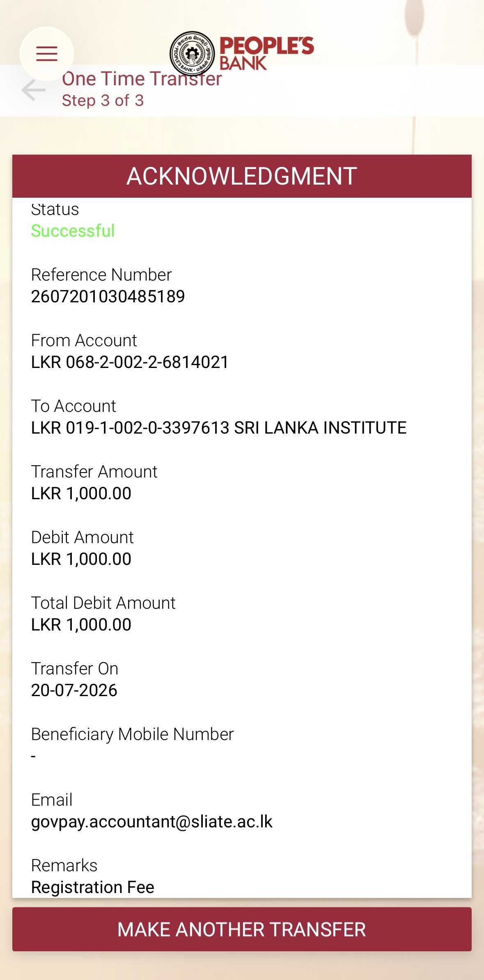The image size is (484, 980).
Task: Tap the Step 3 of 3 indicator
Action: point(103,101)
